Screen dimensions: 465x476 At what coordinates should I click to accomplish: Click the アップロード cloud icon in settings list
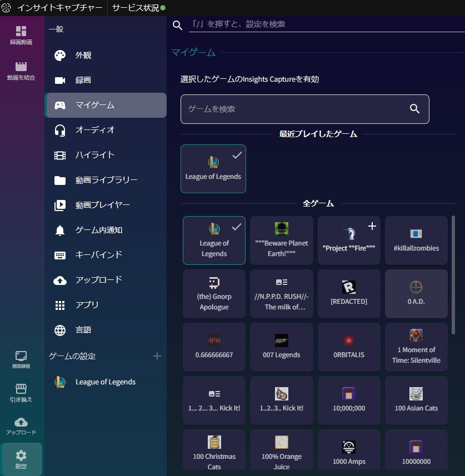point(60,280)
